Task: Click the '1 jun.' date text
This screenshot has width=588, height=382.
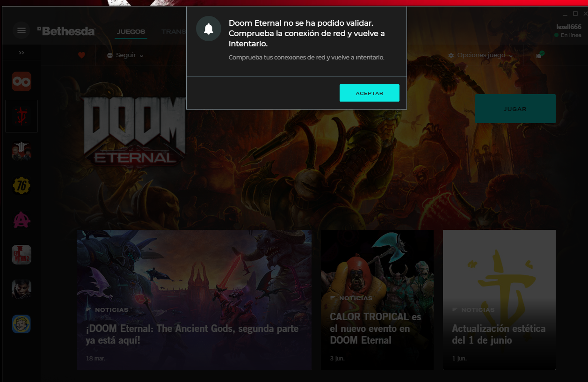Action: coord(459,359)
